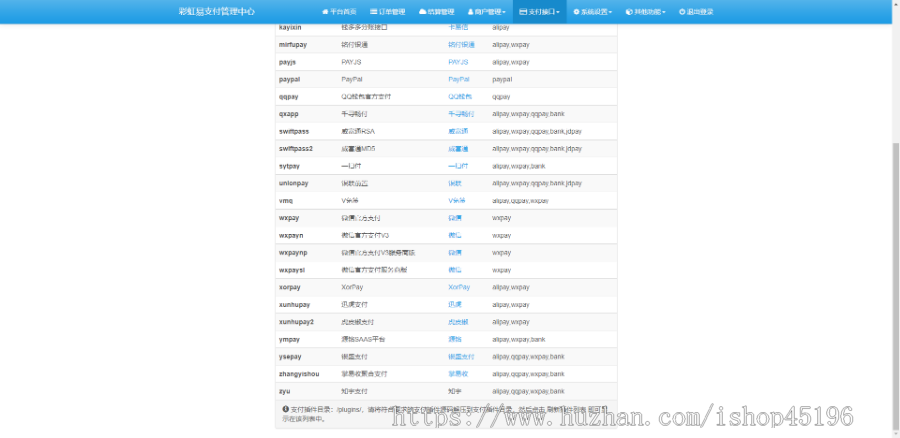Click 退出登录 power icon item
The image size is (900, 438).
[x=696, y=11]
